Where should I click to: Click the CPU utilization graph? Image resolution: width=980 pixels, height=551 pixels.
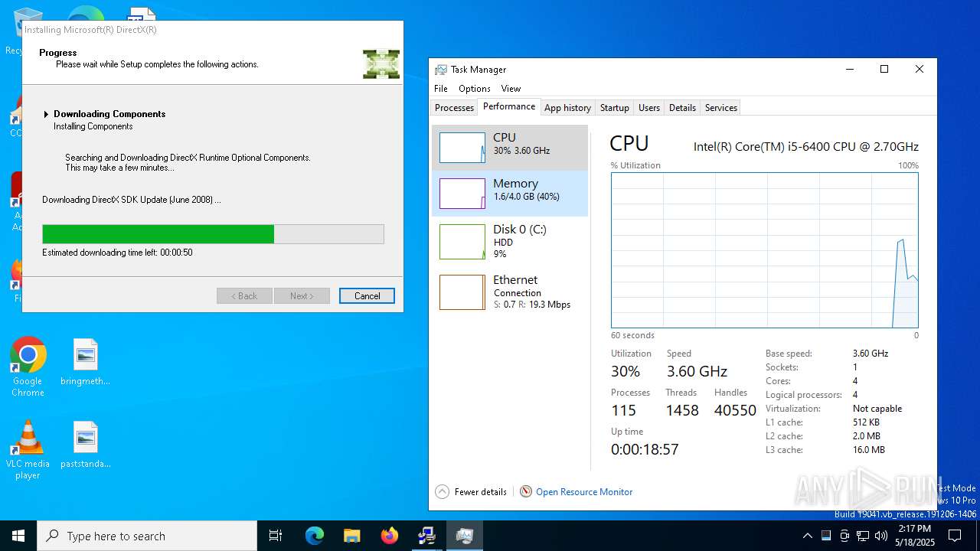click(x=764, y=250)
